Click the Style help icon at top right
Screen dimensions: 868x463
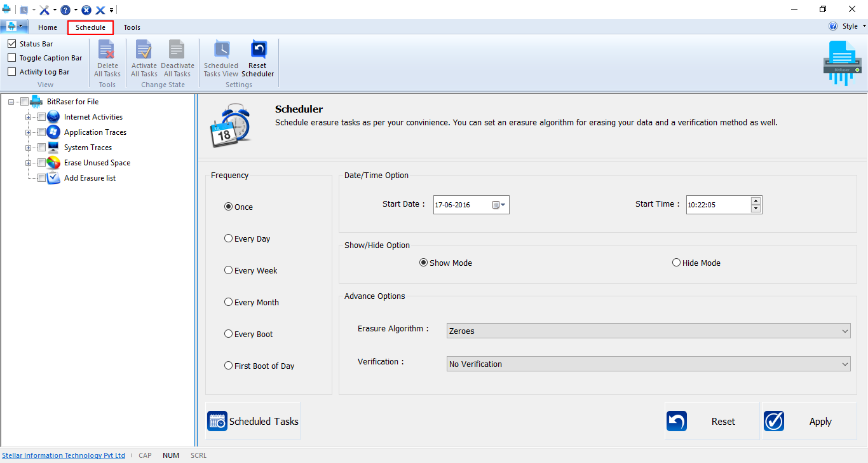(x=833, y=27)
